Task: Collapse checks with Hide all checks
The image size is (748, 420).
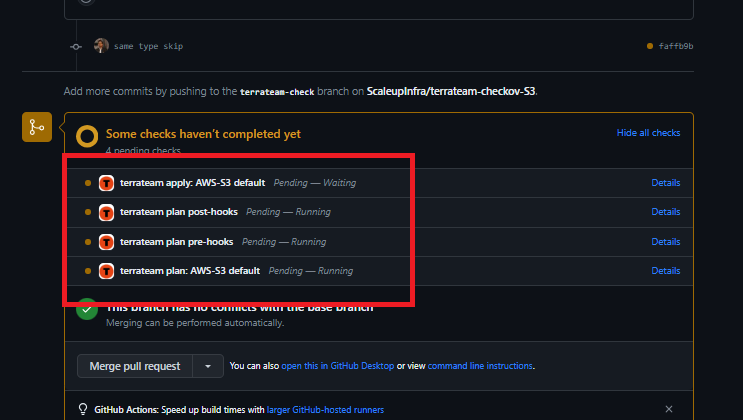Action: [x=648, y=133]
